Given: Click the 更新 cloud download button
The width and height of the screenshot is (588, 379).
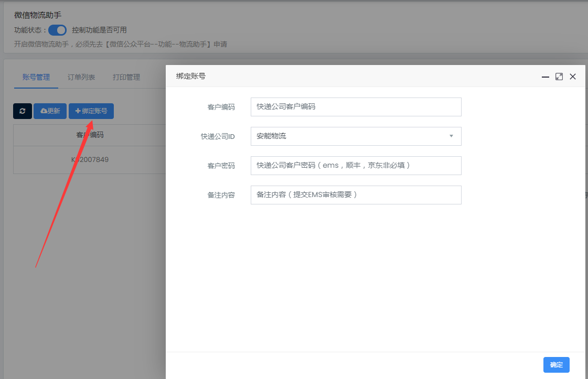Looking at the screenshot, I should tap(50, 111).
